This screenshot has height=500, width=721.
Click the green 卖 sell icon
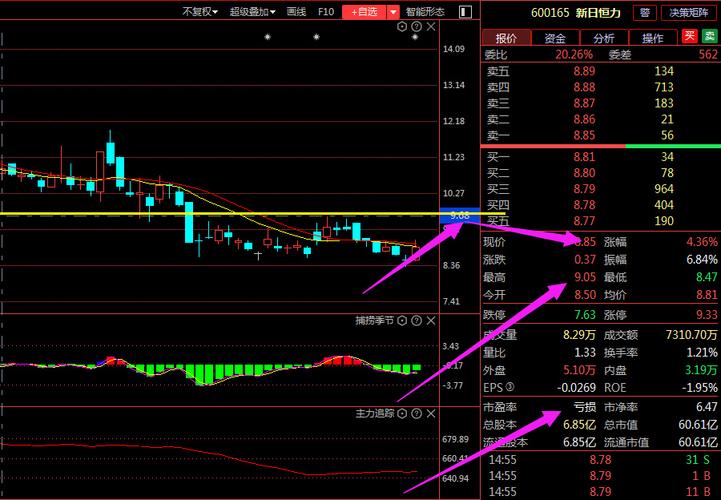point(709,37)
